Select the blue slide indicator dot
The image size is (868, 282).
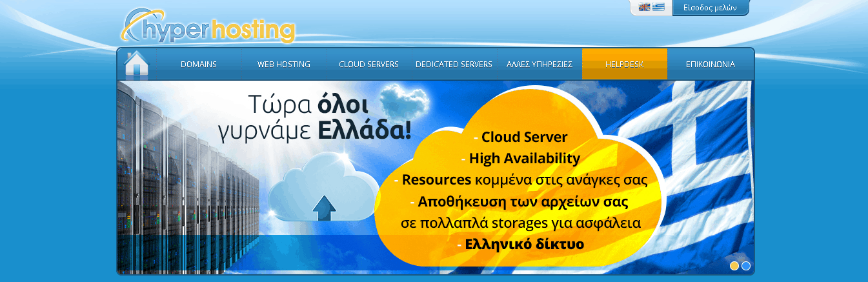[x=746, y=266]
